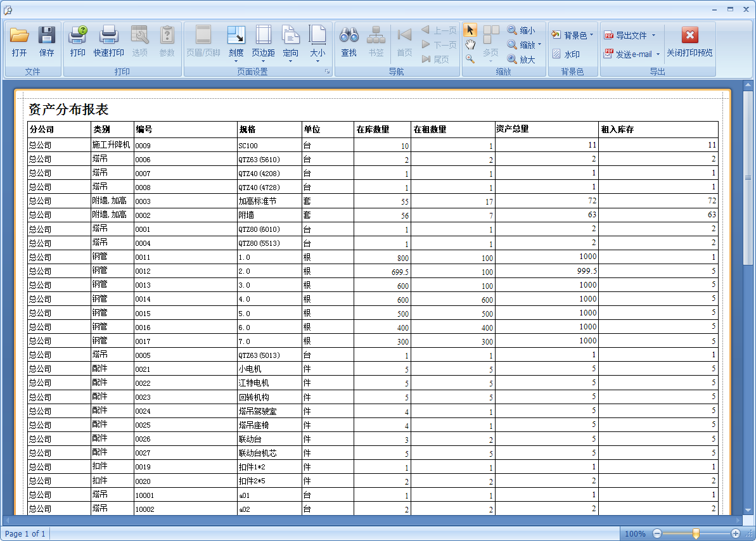Screen dimensions: 756x541
Task: Click 缩小 zoom out icon in ribbon
Action: 521,30
